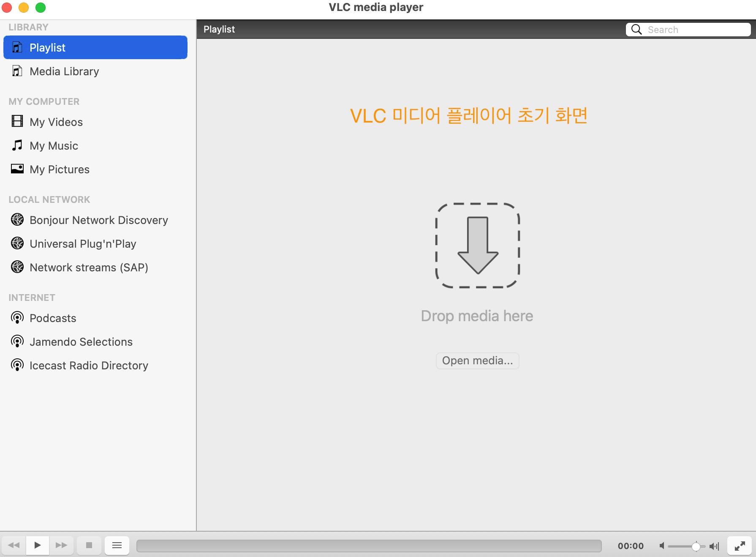The height and width of the screenshot is (557, 756).
Task: Open Icecast Radio Directory
Action: (95, 365)
